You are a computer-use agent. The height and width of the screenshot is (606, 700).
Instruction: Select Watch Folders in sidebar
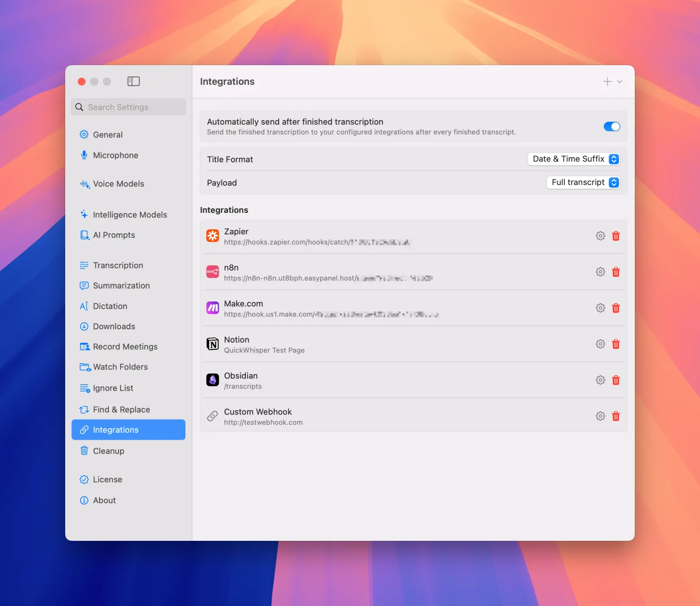coord(129,367)
